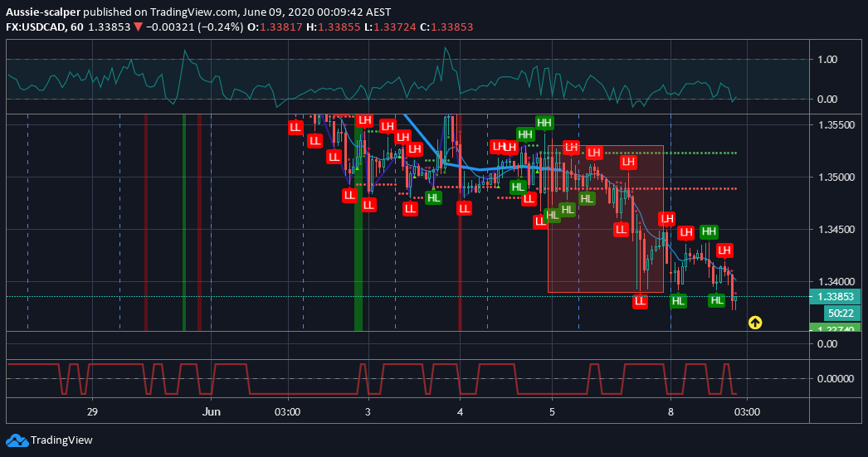Click the TradingView wordmark at the bottom

[x=61, y=440]
